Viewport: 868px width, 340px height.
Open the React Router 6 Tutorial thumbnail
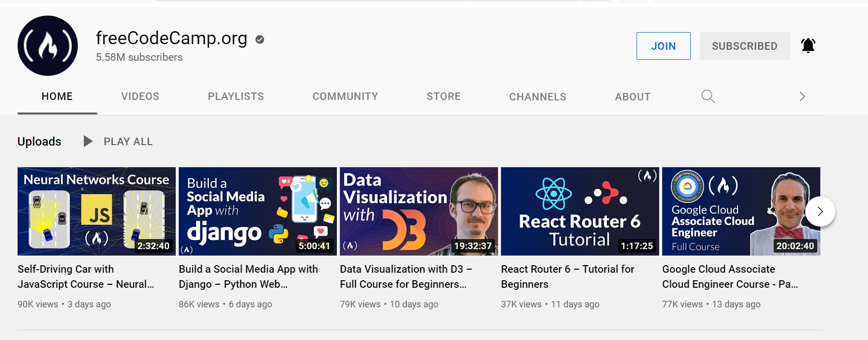coord(580,211)
